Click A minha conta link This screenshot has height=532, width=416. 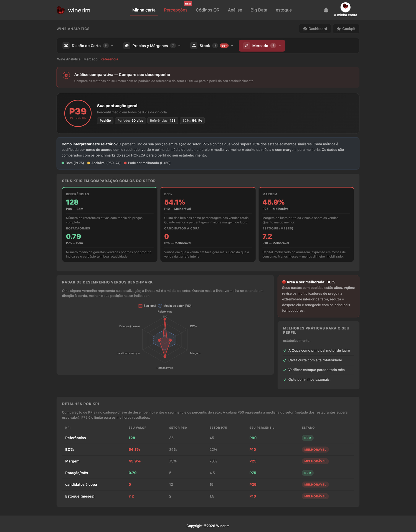pyautogui.click(x=345, y=15)
